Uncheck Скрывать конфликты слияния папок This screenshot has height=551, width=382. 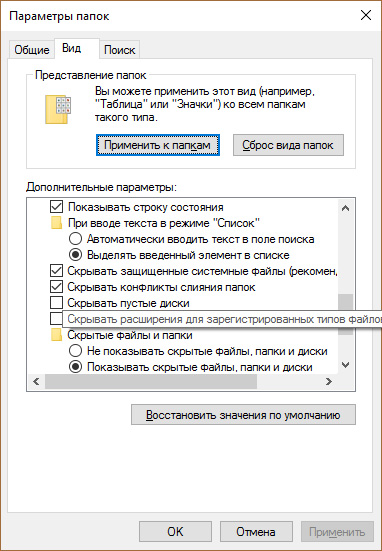click(56, 287)
